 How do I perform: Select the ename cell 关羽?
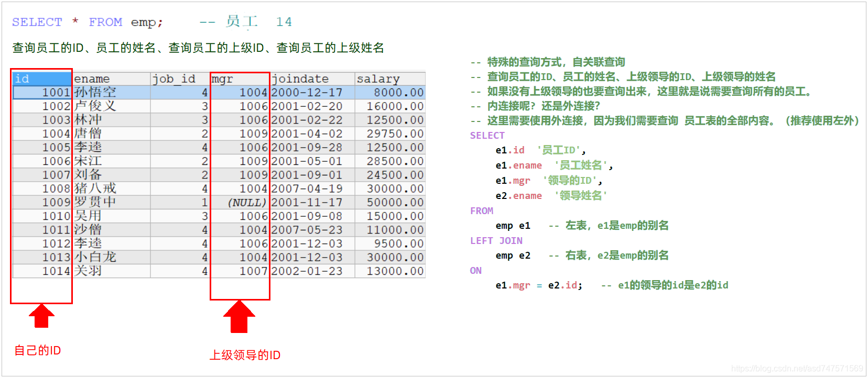pos(111,271)
